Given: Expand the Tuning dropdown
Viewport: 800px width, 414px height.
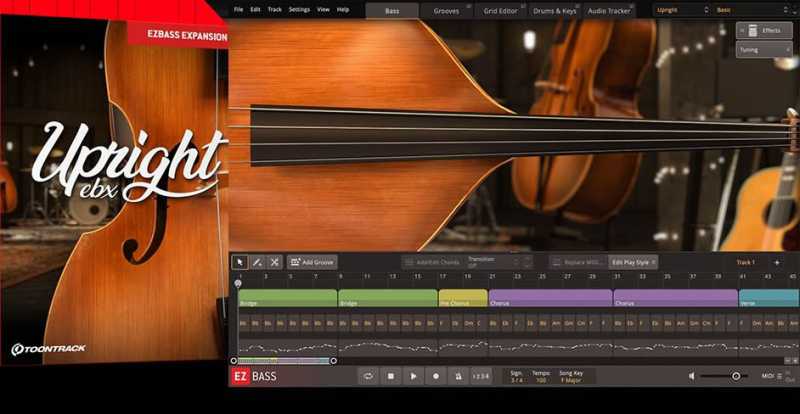Looking at the screenshot, I should [764, 50].
